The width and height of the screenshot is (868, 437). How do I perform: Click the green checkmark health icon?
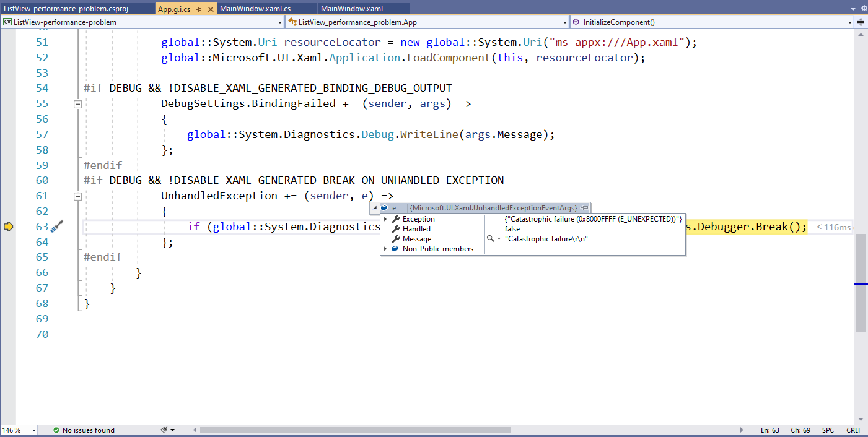click(x=56, y=430)
